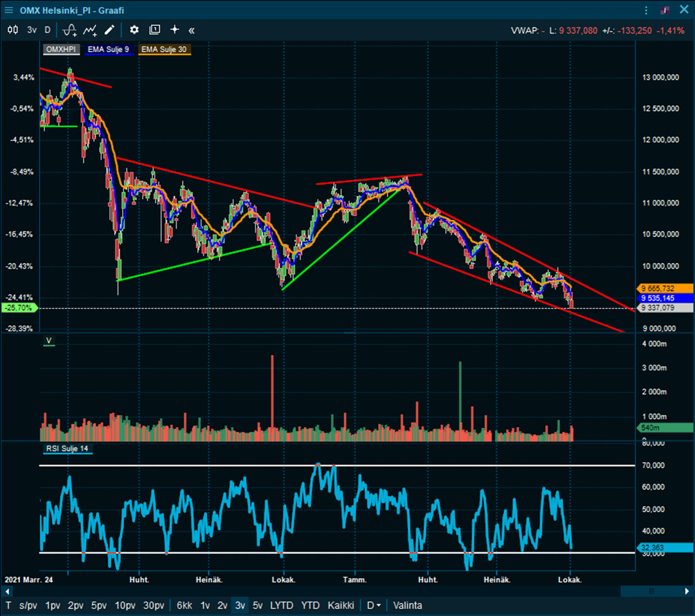This screenshot has height=616, width=695.
Task: Set the range to 2v
Action: click(222, 606)
